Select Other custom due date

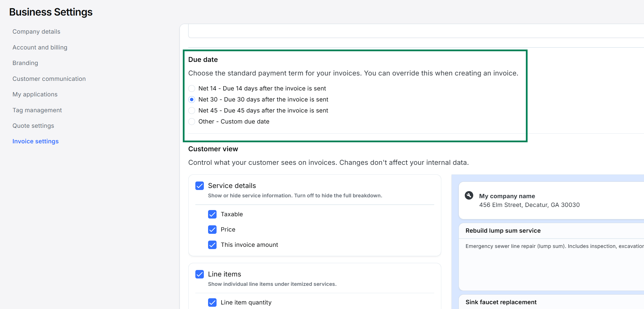click(192, 122)
